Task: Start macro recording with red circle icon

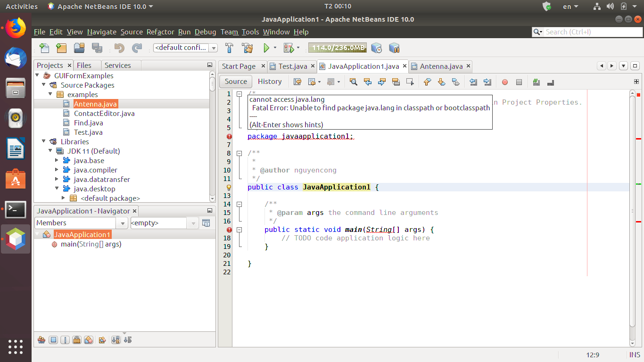Action: (x=505, y=82)
